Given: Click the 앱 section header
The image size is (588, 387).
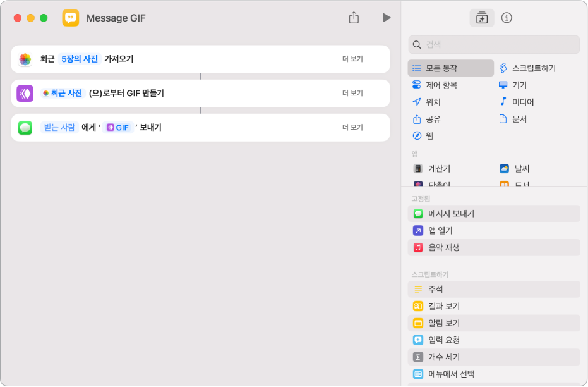Looking at the screenshot, I should point(415,154).
